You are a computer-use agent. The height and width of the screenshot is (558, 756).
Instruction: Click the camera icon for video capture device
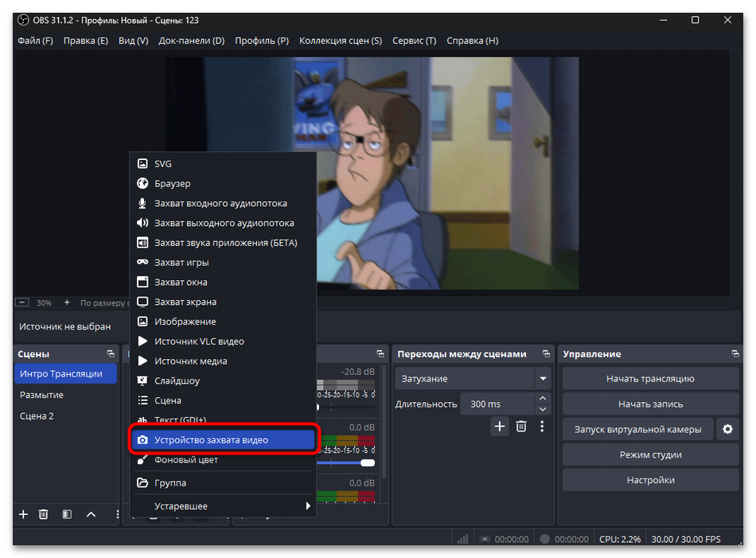(142, 440)
